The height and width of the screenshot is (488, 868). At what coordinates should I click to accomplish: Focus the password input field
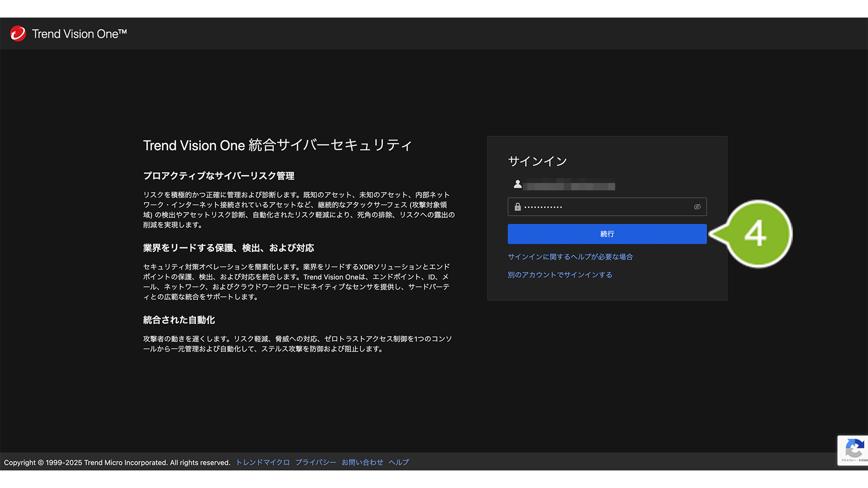click(x=605, y=207)
